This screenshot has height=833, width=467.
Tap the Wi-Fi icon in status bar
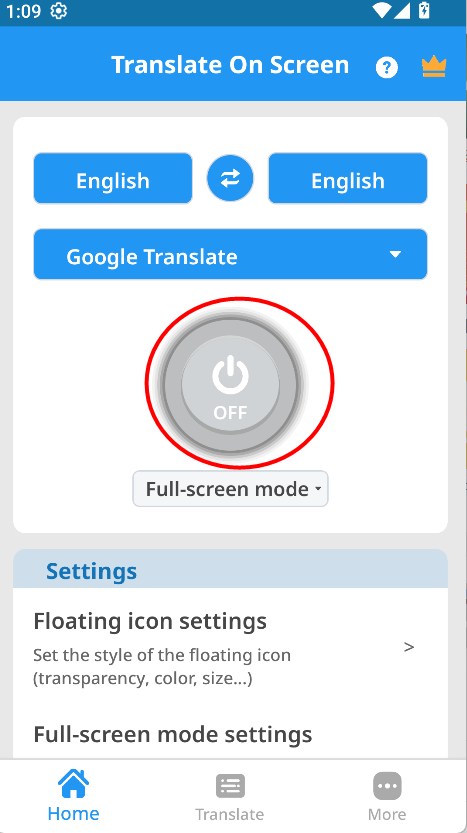point(382,11)
